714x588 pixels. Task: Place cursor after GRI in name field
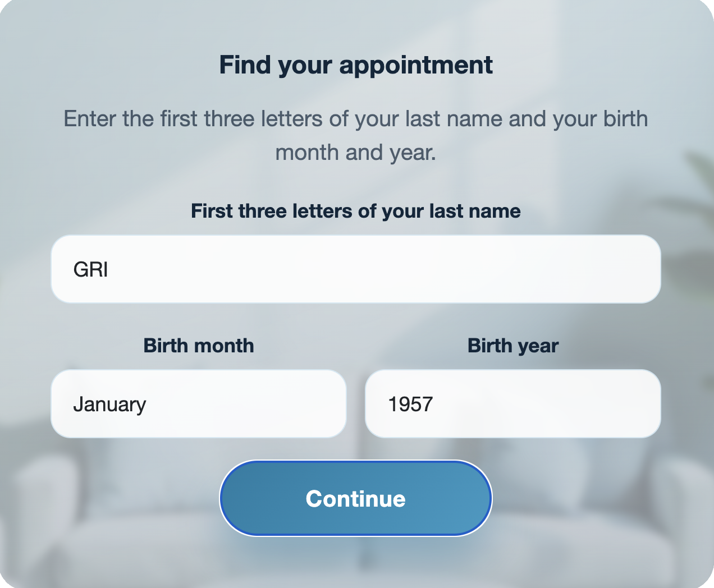111,268
